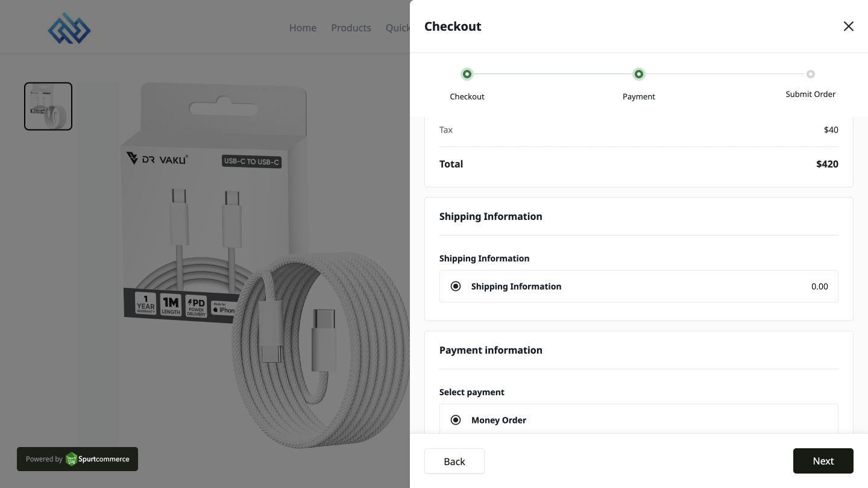Select the Payment step indicator dot
Screen dimensions: 868x488
pos(639,74)
